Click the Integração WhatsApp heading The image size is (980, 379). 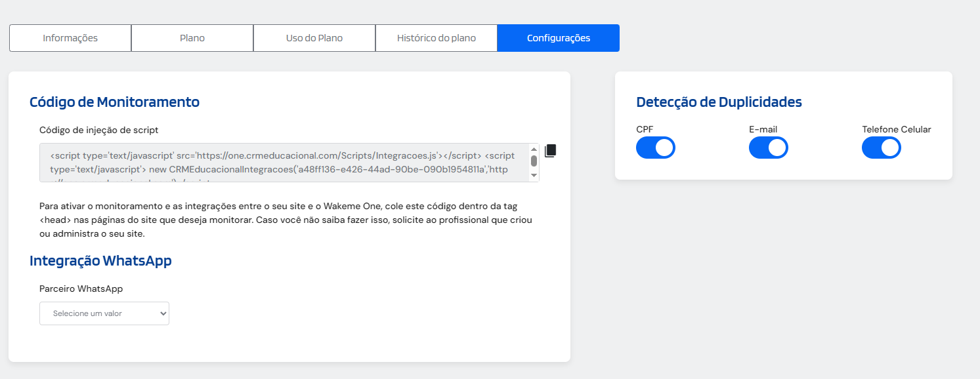(100, 260)
